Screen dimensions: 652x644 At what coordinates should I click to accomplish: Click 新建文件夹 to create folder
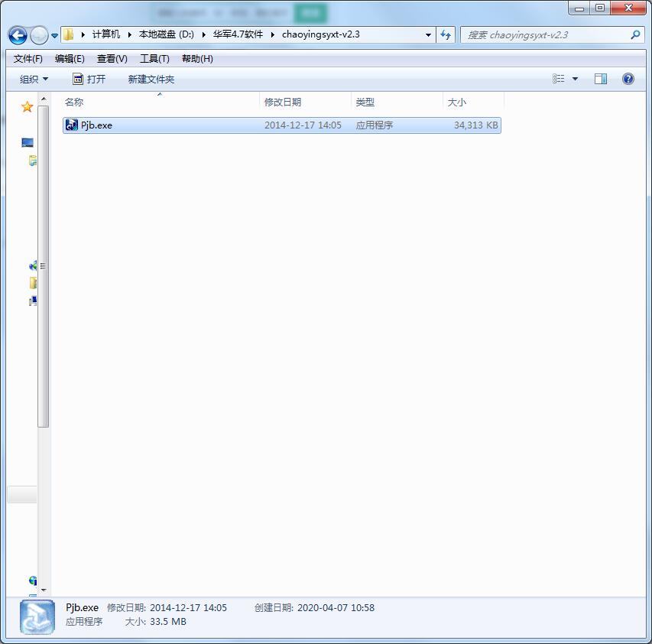151,79
